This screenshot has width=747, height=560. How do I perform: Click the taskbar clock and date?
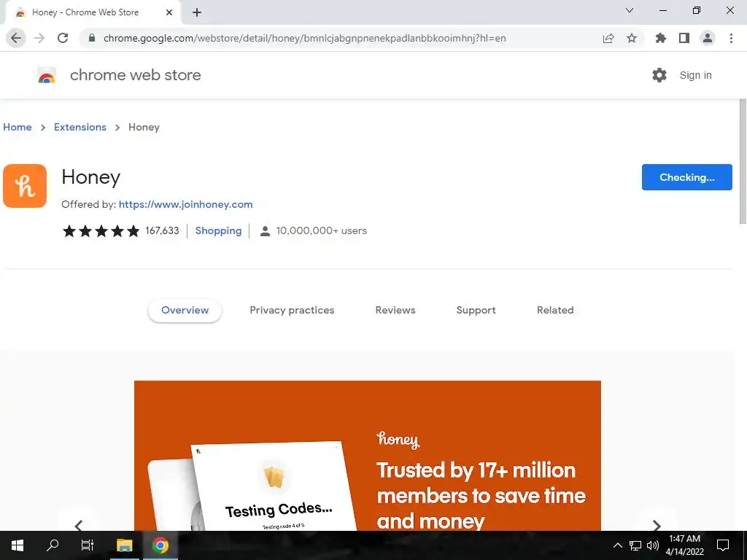point(684,545)
